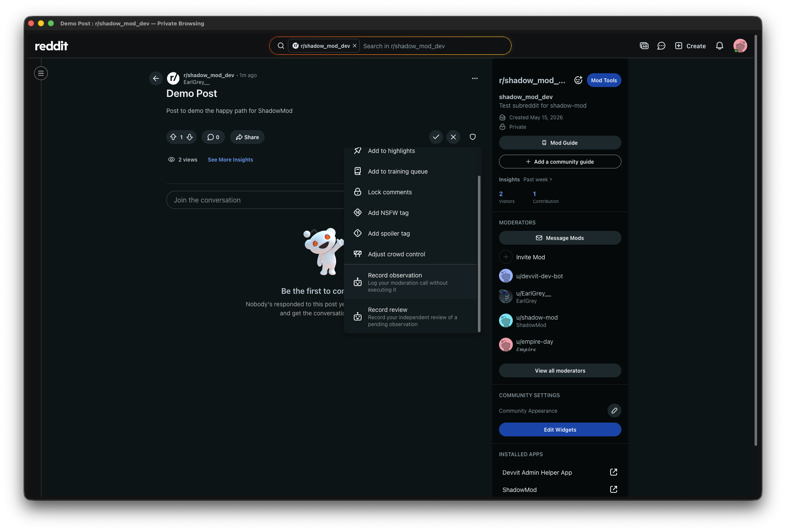Viewport: 786px width, 532px height.
Task: Toggle the moderator shield menu
Action: (473, 137)
